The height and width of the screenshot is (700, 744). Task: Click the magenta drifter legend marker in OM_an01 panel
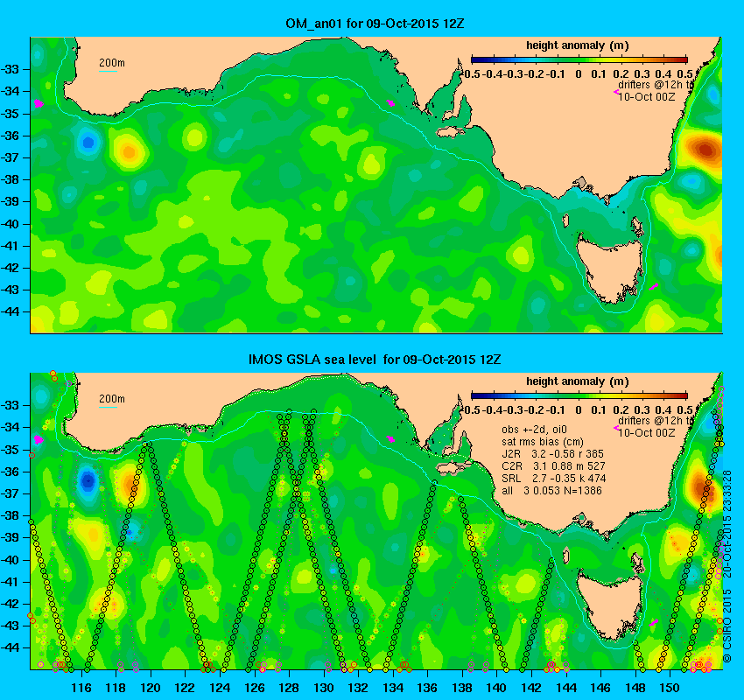pos(616,92)
